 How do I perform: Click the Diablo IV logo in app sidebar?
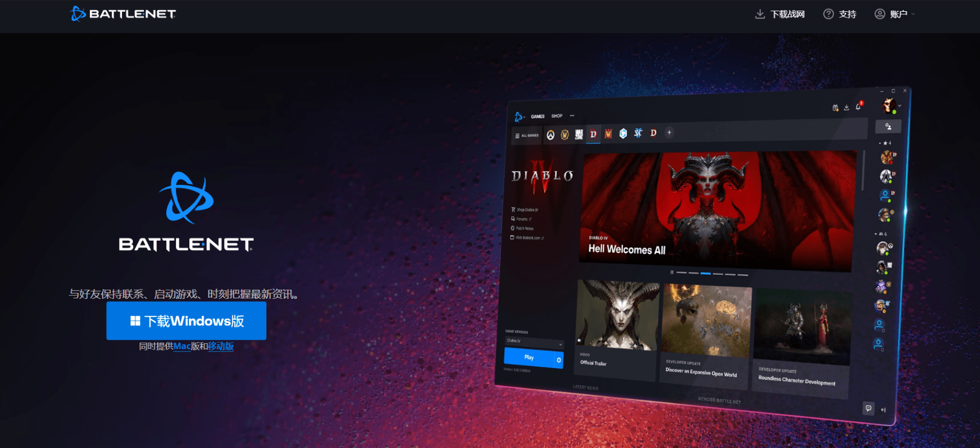tap(542, 177)
